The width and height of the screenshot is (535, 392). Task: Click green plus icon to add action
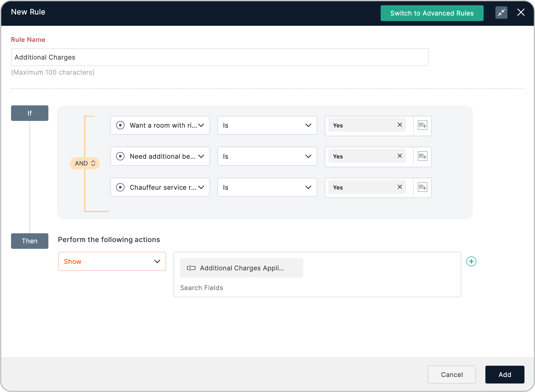point(471,261)
